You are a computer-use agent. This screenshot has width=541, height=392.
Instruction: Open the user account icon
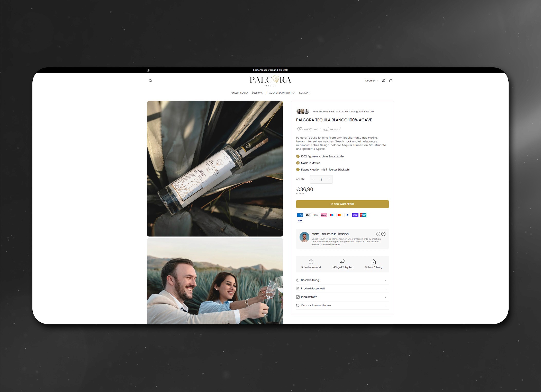(383, 81)
